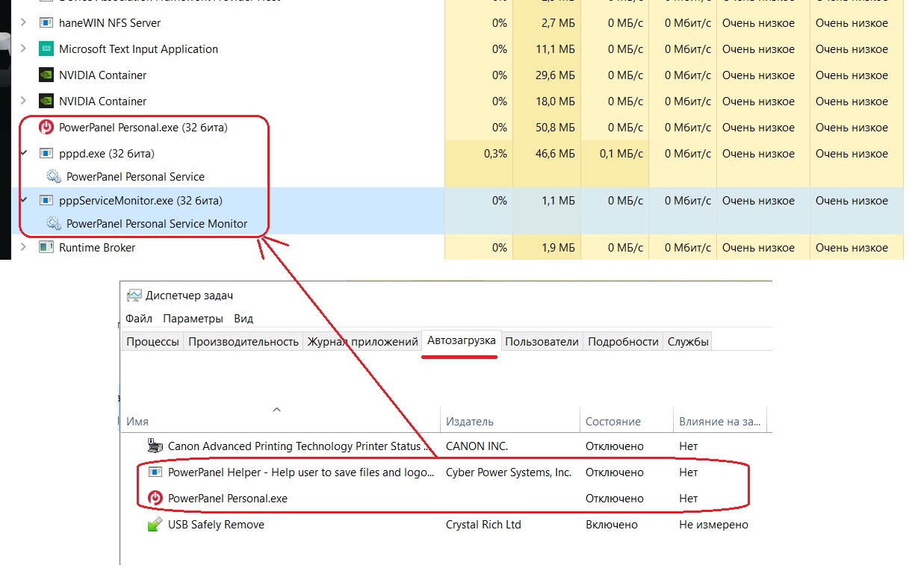The height and width of the screenshot is (568, 924).
Task: Click 1,9 МБ memory of Runtime Broker
Action: [559, 248]
